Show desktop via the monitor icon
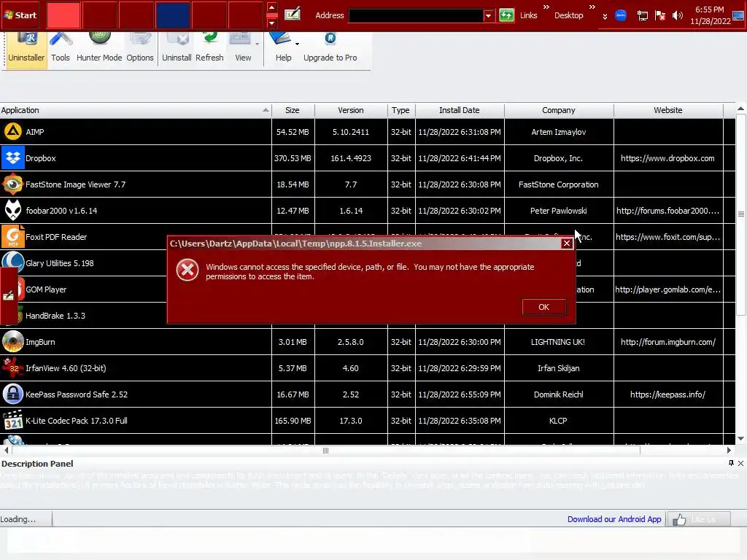 tap(738, 16)
